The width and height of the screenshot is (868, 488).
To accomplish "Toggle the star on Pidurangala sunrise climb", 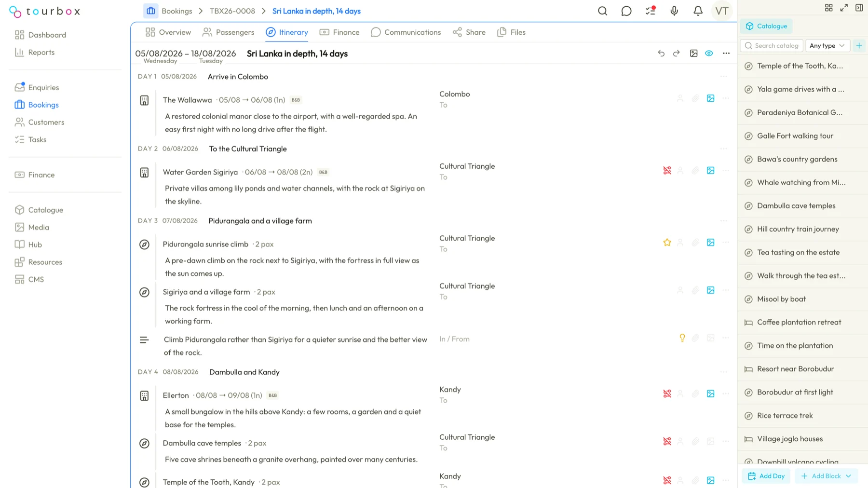I will pos(667,243).
